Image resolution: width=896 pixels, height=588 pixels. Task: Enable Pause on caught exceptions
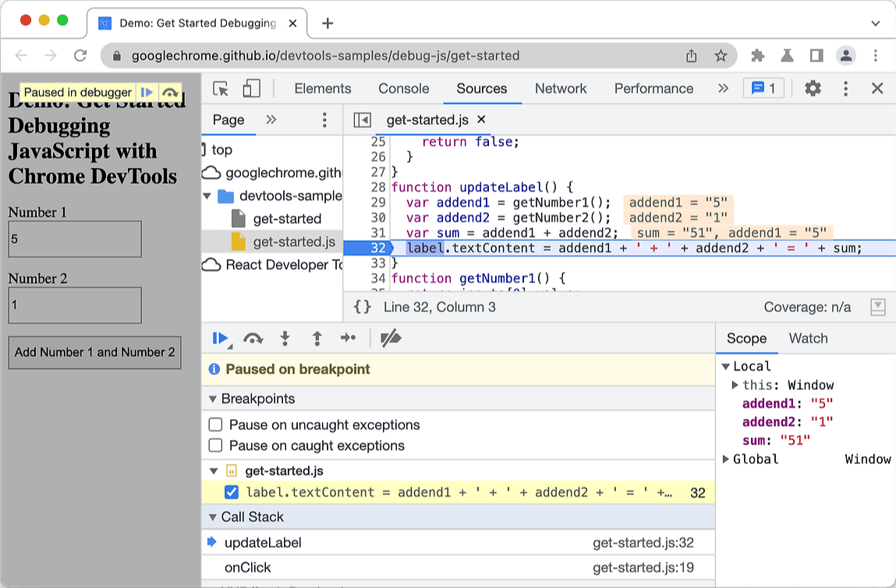(x=215, y=445)
